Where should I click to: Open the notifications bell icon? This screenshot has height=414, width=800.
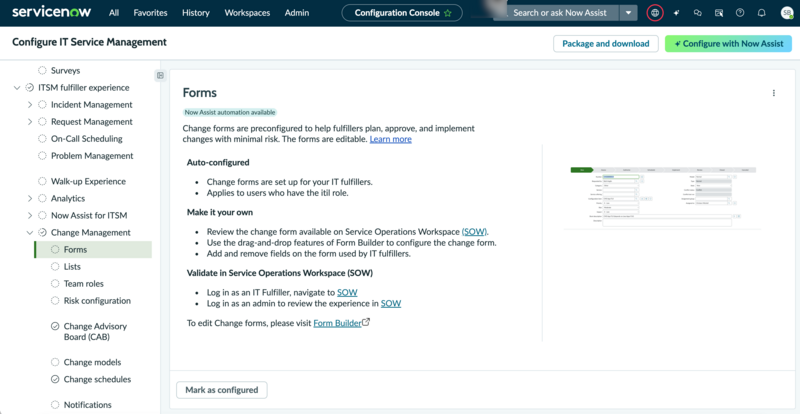click(762, 13)
